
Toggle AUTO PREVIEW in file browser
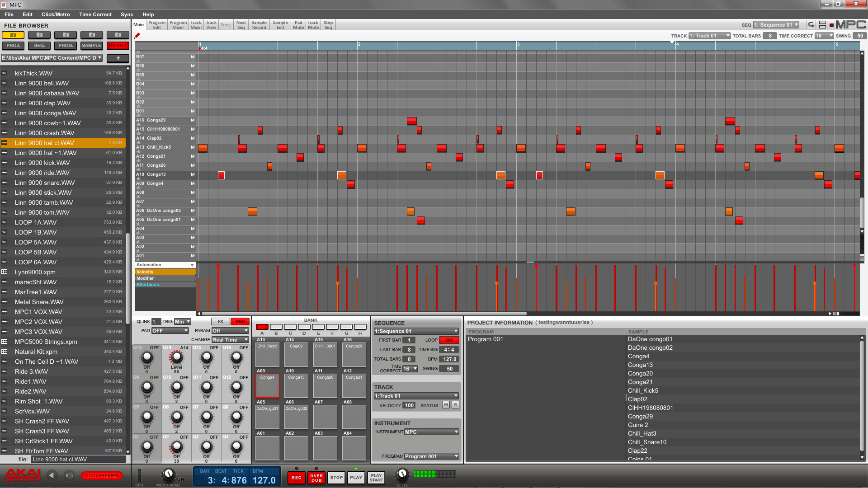tap(102, 475)
